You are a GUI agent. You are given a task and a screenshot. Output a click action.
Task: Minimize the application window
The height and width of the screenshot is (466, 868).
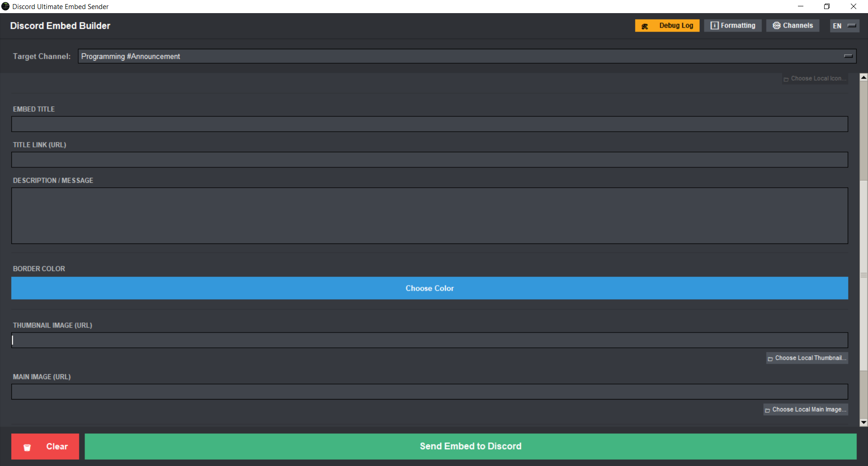coord(801,6)
